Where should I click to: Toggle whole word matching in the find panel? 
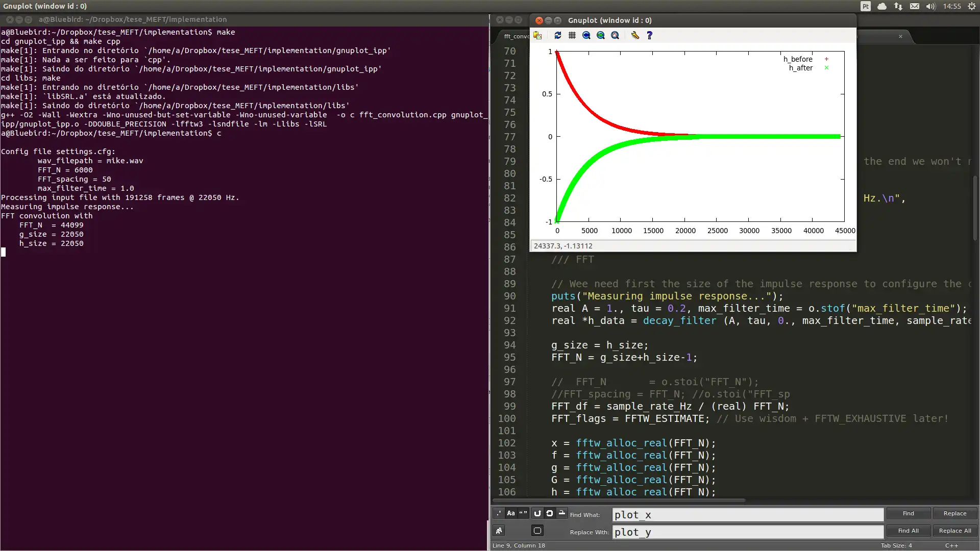tap(523, 513)
